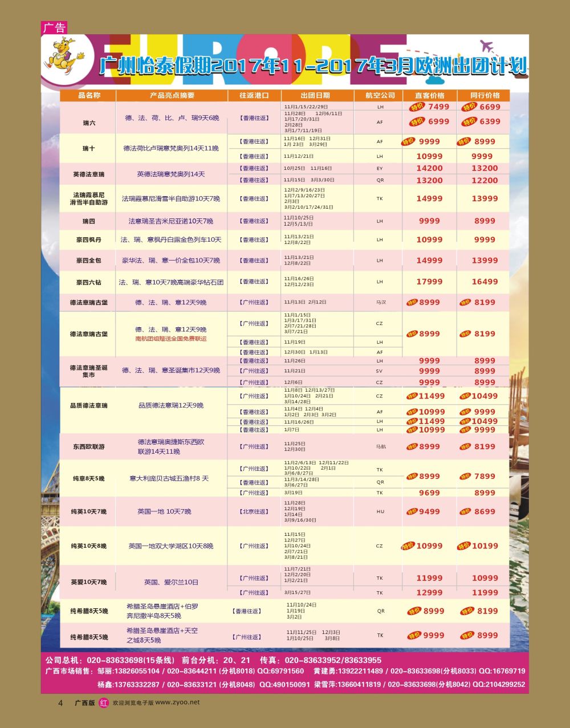Click the 同行价格 column header
Screen dimensions: 570x728
pos(484,95)
